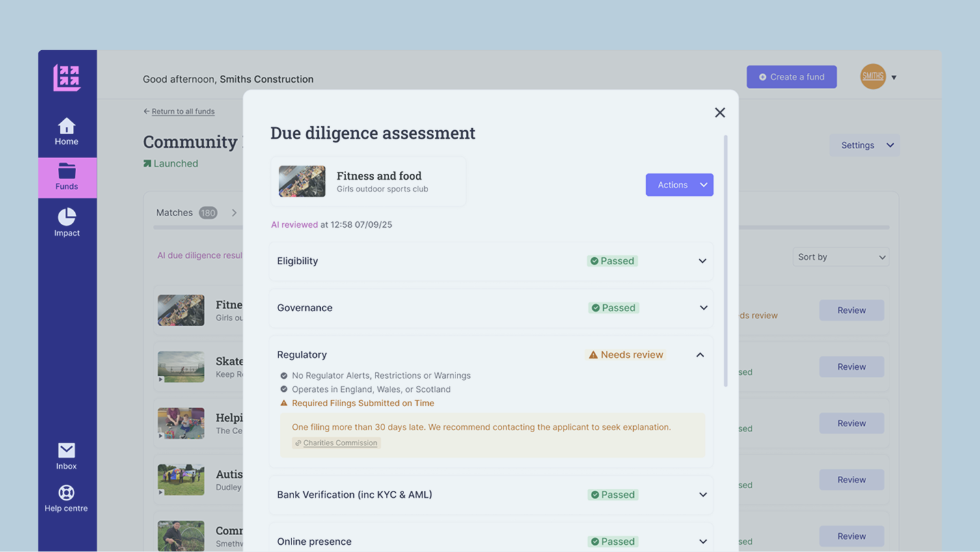This screenshot has width=980, height=552.
Task: Open the Sort by dropdown
Action: pos(840,256)
